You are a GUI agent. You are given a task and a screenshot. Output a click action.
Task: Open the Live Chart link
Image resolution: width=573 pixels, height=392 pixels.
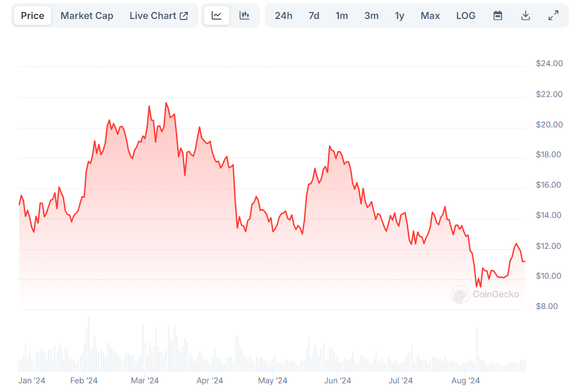click(153, 16)
